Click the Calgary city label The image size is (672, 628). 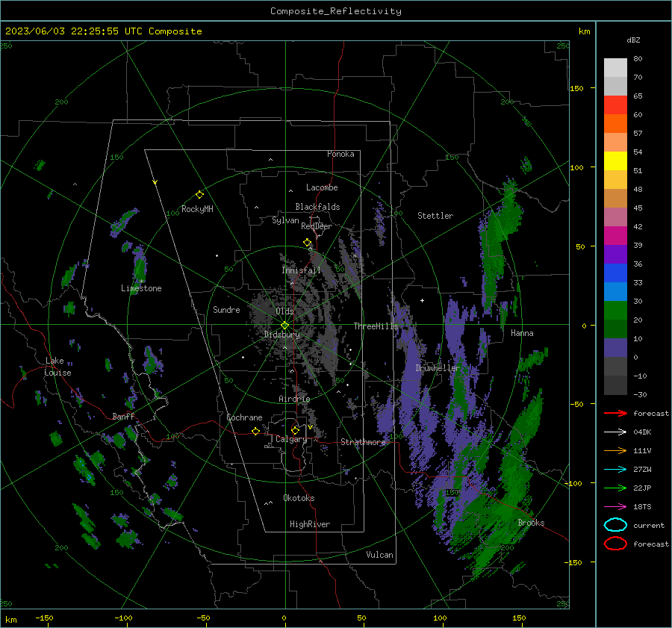tap(291, 439)
